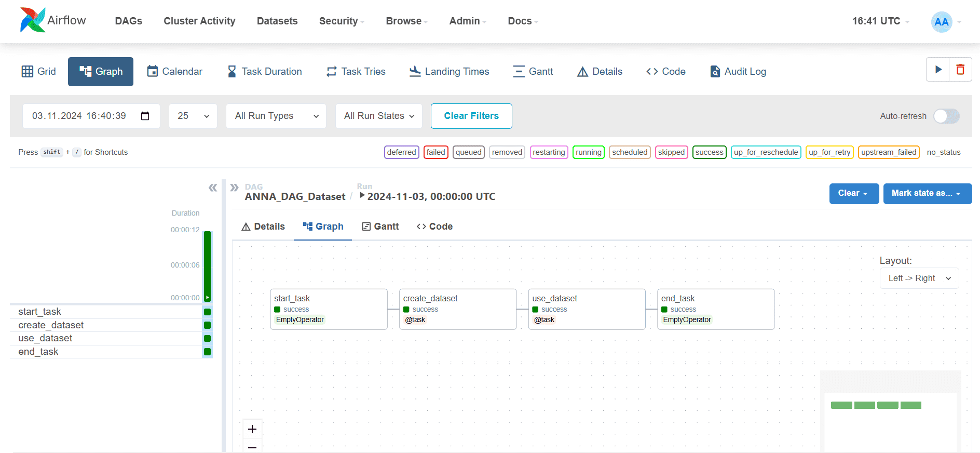Expand Mark state as dropdown
980x453 pixels.
pyautogui.click(x=927, y=193)
